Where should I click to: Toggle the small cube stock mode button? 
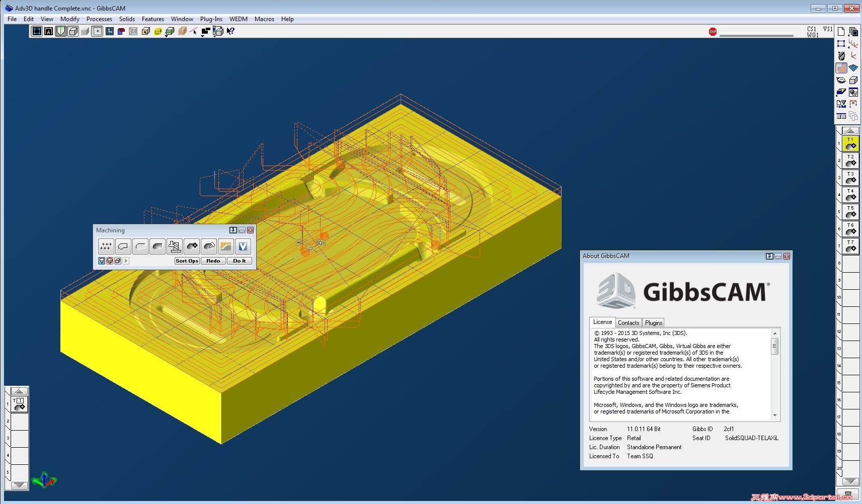tap(117, 261)
